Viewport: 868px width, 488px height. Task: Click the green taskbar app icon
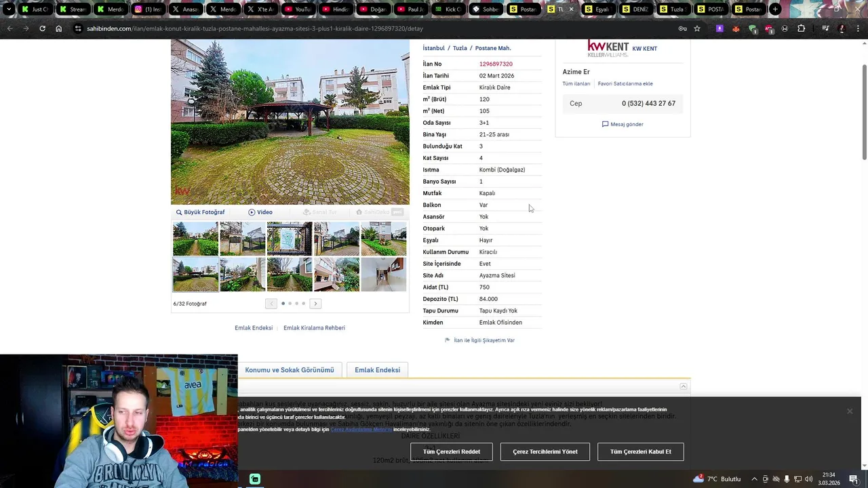click(255, 479)
